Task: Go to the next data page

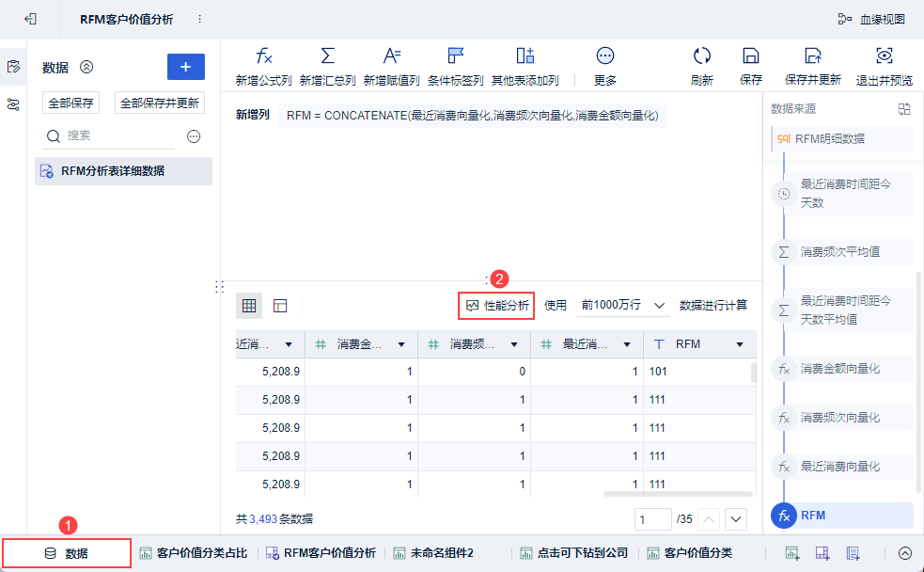Action: click(x=736, y=519)
